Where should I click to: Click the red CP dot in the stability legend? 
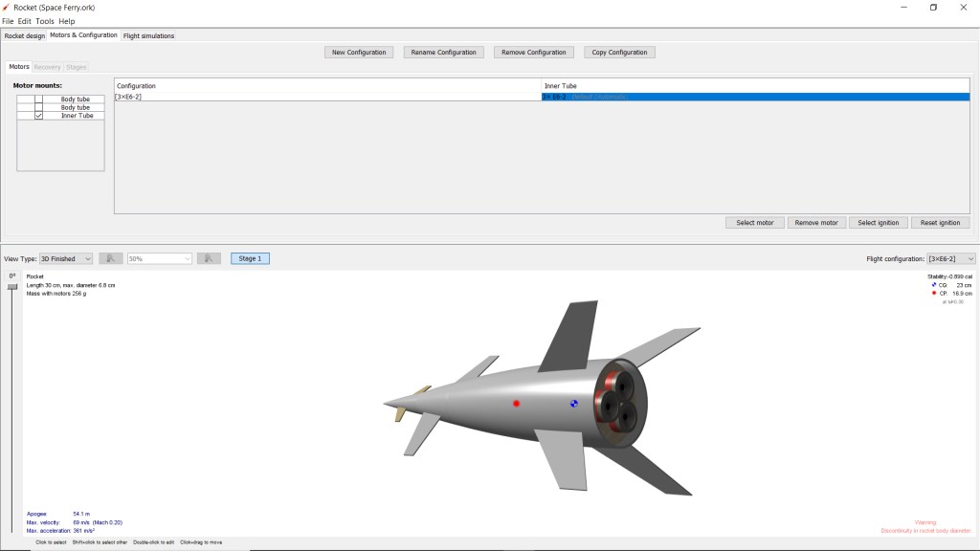pyautogui.click(x=934, y=294)
